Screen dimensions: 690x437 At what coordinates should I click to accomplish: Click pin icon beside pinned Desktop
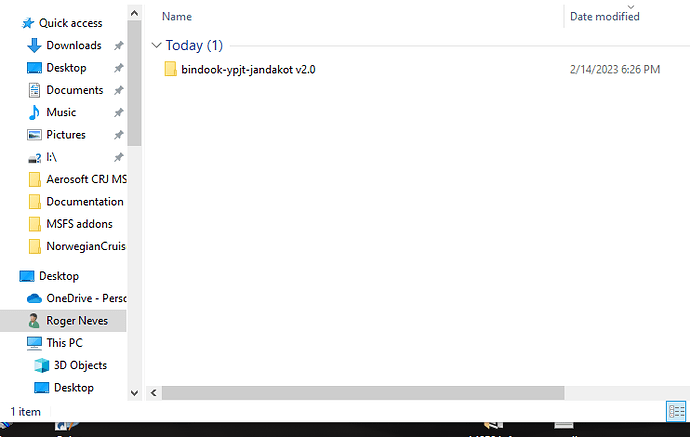pos(118,68)
